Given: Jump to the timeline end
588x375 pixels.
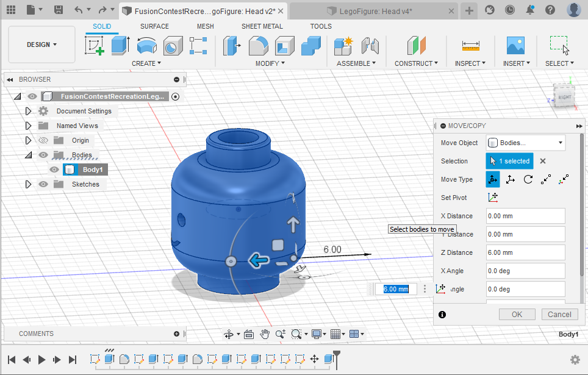Looking at the screenshot, I should (73, 360).
